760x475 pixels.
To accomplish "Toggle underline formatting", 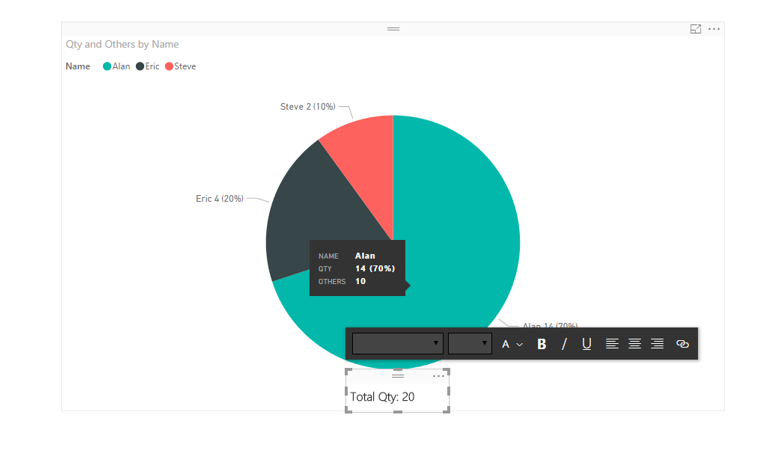I will click(586, 344).
